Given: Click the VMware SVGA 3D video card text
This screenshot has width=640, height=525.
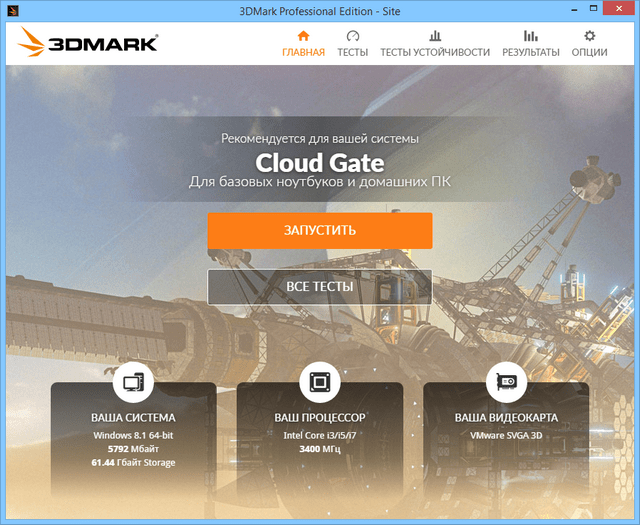Looking at the screenshot, I should click(505, 436).
